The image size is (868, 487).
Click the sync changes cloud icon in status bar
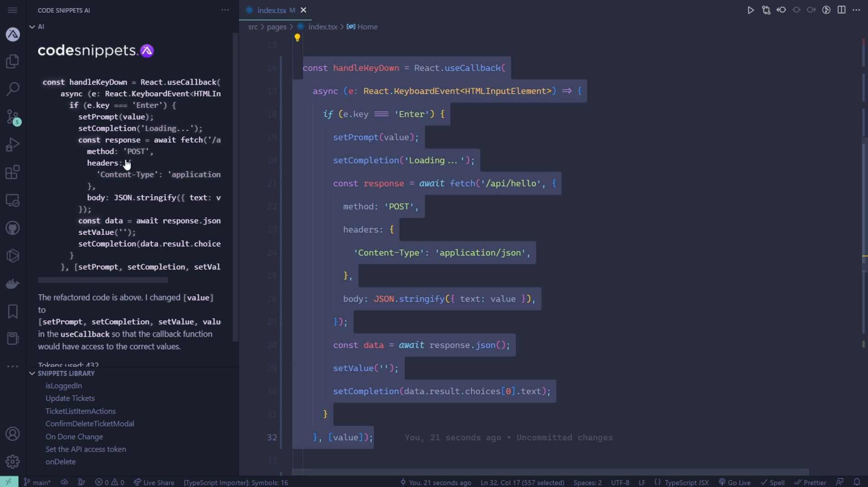[64, 482]
